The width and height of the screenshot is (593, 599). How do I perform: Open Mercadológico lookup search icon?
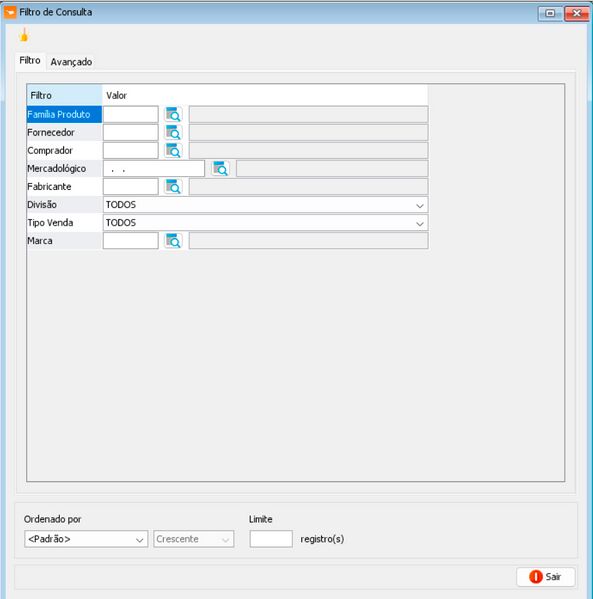220,168
